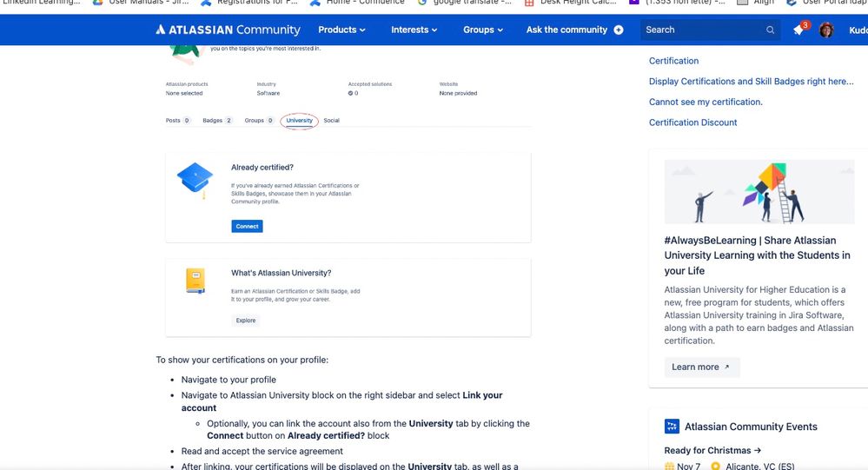Click the plus icon beside Ask the community
Viewport: 868px width, 470px height.
(619, 30)
